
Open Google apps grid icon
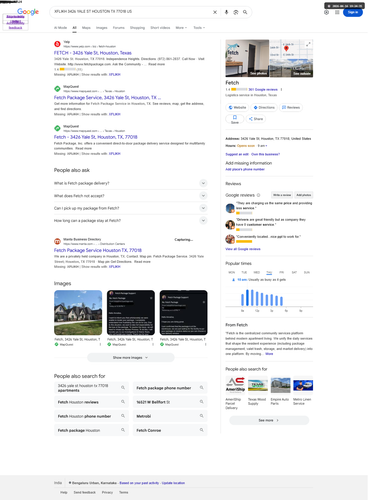[337, 12]
